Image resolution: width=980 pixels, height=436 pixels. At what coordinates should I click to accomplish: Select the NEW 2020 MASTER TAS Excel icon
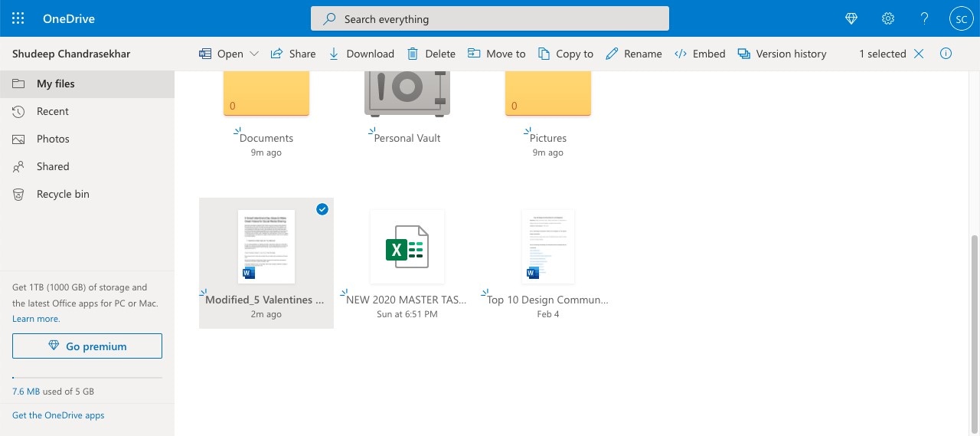[407, 246]
